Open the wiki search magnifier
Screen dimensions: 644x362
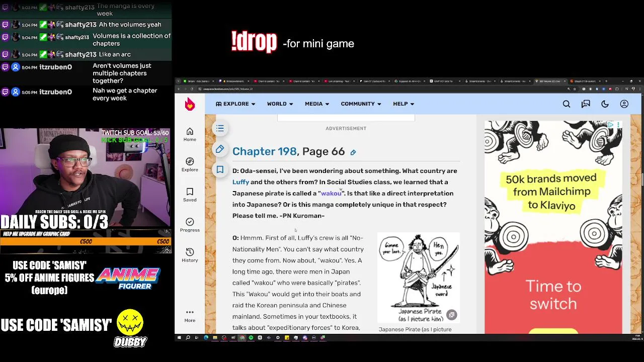tap(567, 104)
